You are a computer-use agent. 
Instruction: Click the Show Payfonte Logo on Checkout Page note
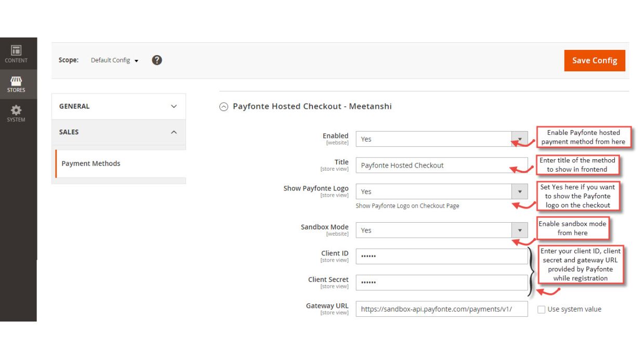408,206
